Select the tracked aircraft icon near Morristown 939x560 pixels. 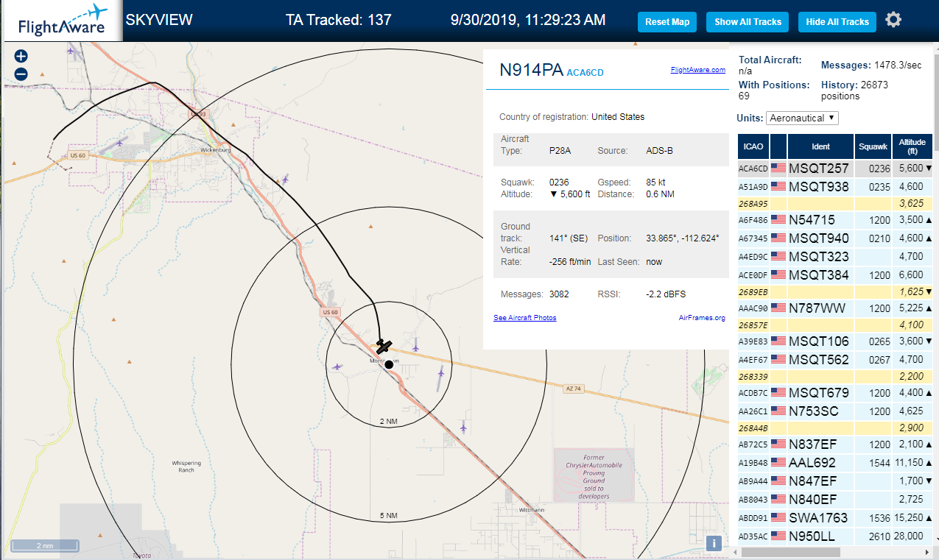[384, 346]
